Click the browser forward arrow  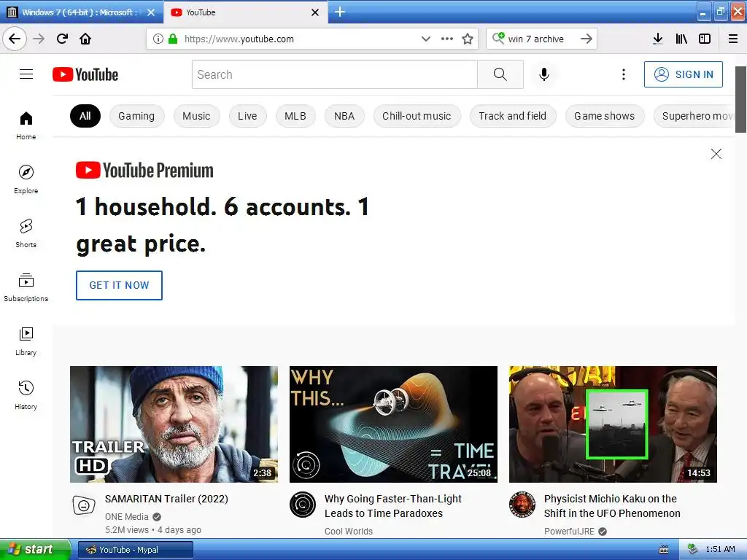tap(39, 39)
